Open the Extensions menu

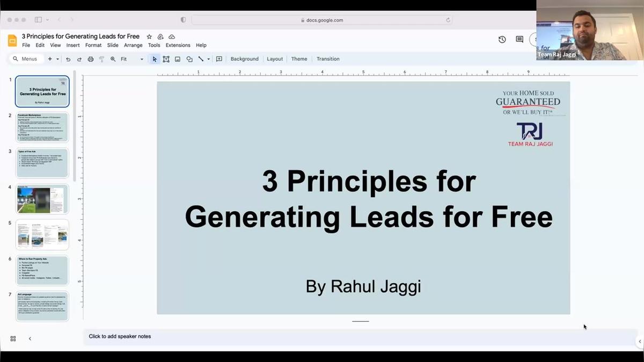pos(178,45)
